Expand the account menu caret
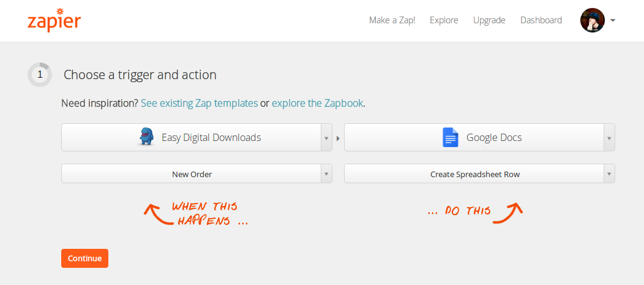644x285 pixels. pyautogui.click(x=613, y=20)
